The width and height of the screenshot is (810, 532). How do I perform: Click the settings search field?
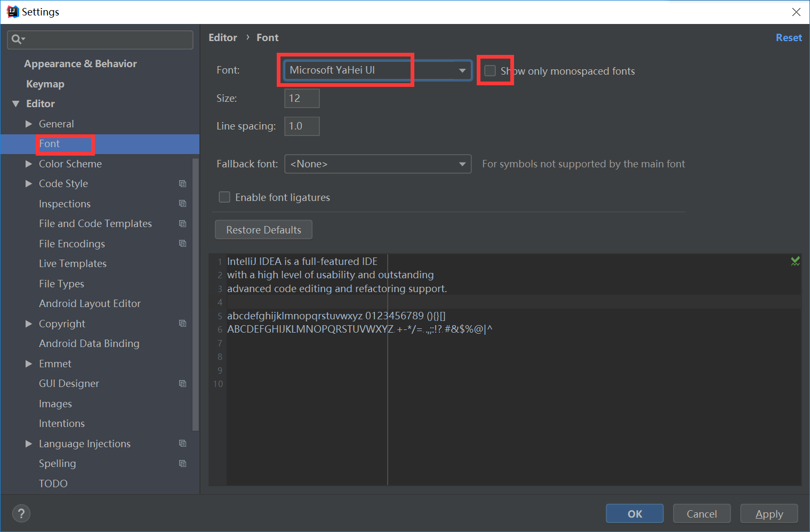100,39
